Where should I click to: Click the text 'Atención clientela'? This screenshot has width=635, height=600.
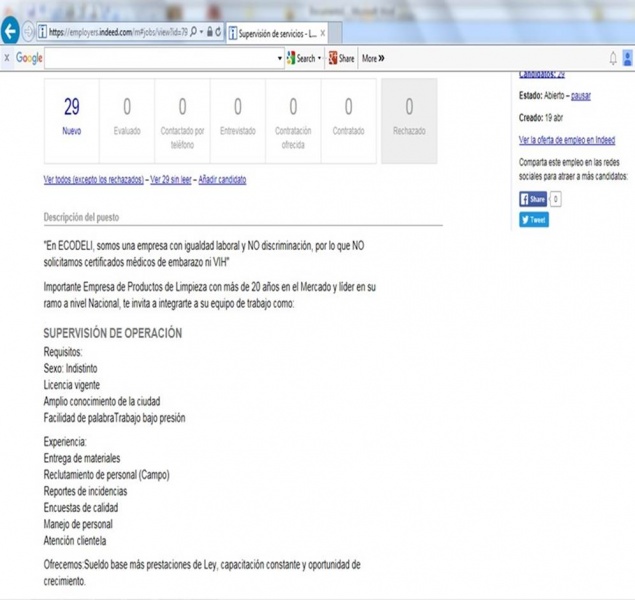(75, 541)
